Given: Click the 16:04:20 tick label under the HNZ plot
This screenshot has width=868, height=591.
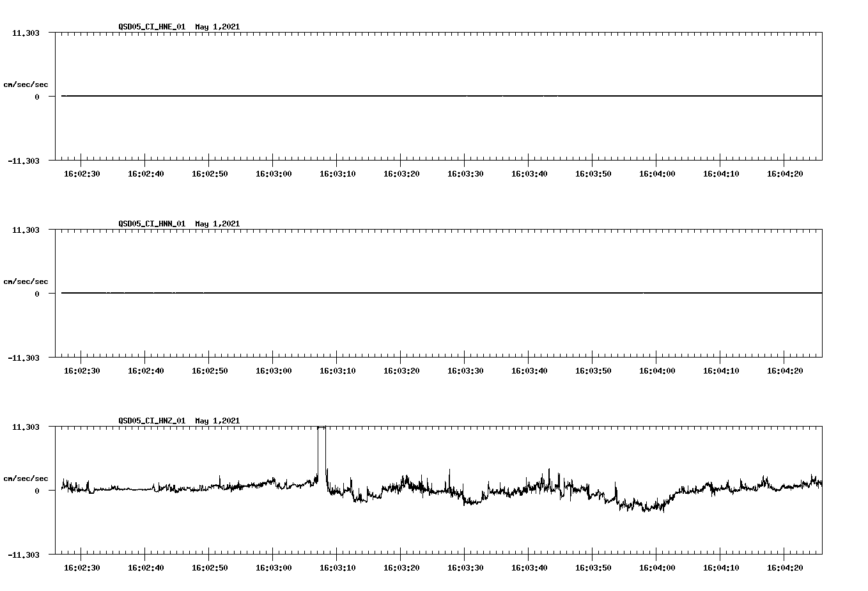Looking at the screenshot, I should 786,566.
